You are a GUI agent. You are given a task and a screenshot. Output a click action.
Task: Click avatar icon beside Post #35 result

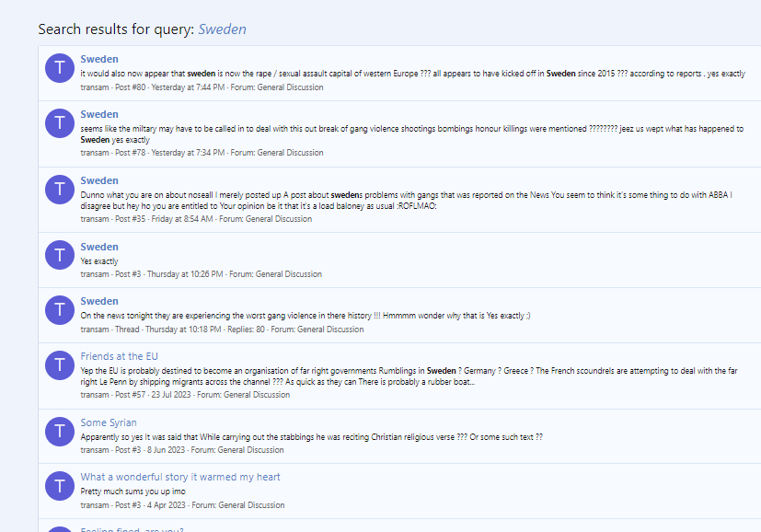[60, 191]
